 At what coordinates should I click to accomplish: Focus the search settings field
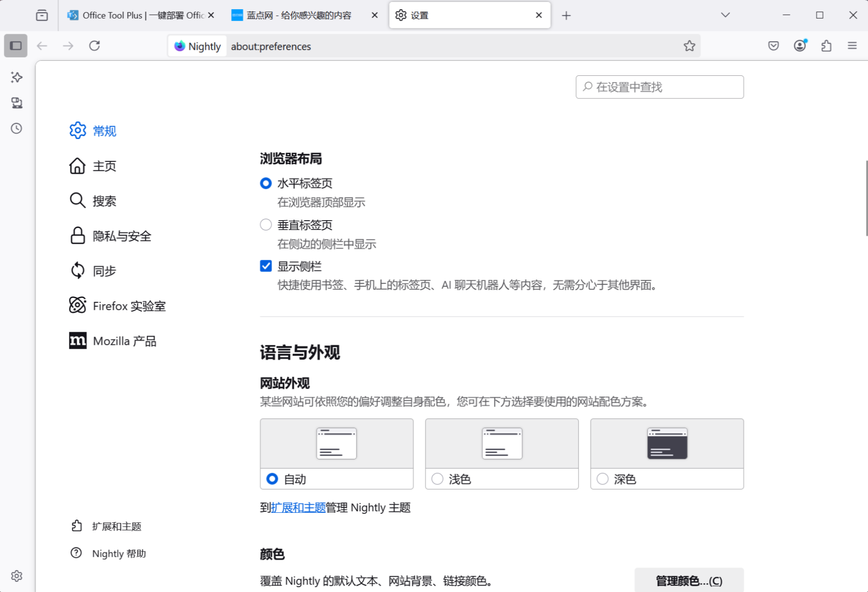(660, 87)
